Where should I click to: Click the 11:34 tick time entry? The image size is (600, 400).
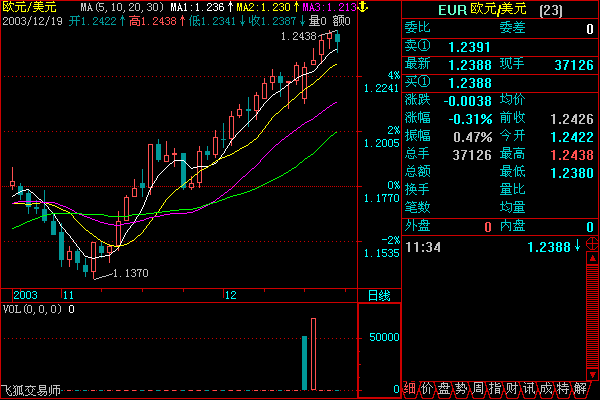tap(423, 247)
